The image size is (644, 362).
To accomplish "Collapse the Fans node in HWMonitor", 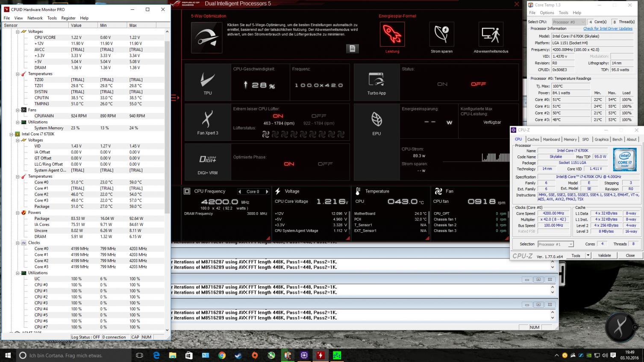I will [x=18, y=110].
